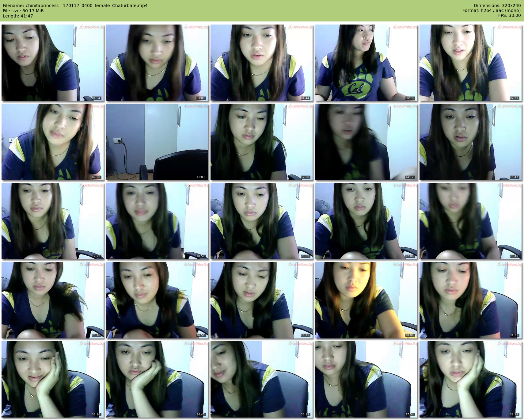This screenshot has width=524, height=420.
Task: Open the thumbnail timestamped 33:10
Action: coord(53,379)
